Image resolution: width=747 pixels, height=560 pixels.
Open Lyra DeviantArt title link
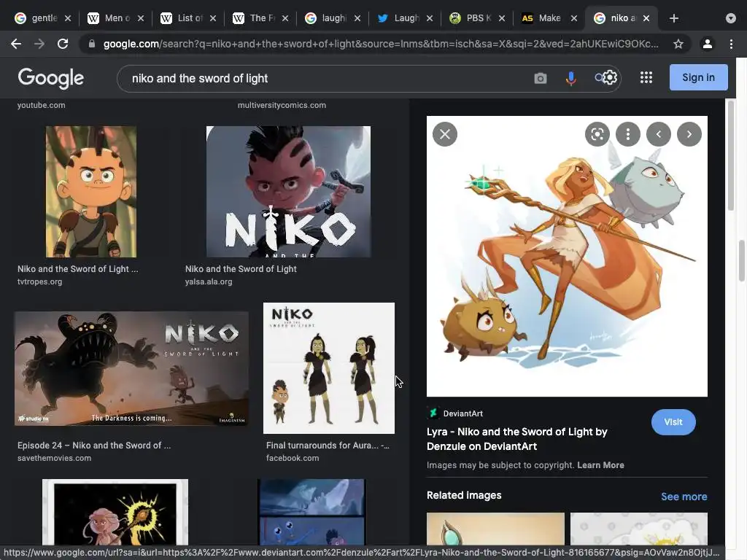pyautogui.click(x=517, y=439)
